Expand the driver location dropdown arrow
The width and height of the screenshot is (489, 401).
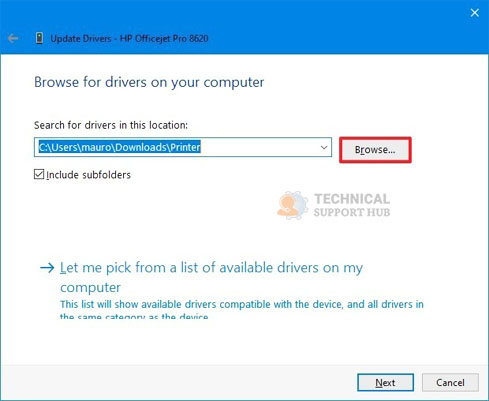click(323, 147)
